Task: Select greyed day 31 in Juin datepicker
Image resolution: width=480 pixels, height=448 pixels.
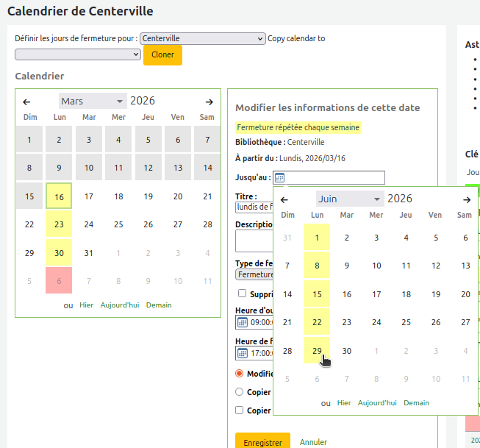Action: pyautogui.click(x=287, y=237)
